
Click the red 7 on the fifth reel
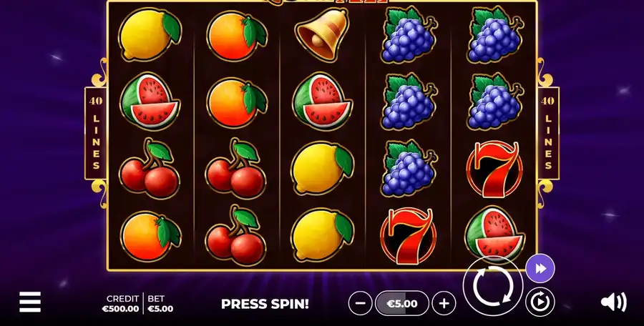tap(494, 169)
